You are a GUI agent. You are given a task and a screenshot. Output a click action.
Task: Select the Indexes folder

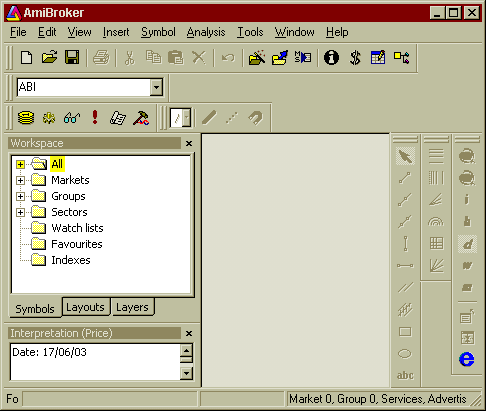click(x=61, y=260)
